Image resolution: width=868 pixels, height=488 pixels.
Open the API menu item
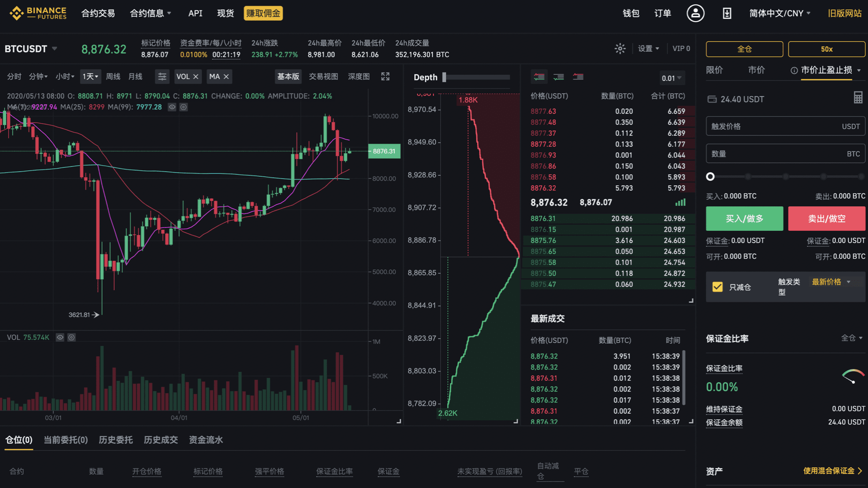[195, 13]
